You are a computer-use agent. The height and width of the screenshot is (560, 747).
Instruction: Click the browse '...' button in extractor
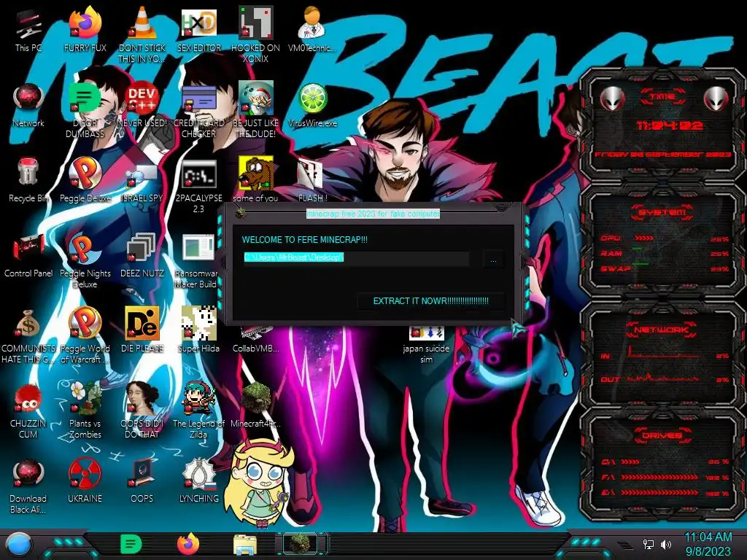[x=493, y=260]
